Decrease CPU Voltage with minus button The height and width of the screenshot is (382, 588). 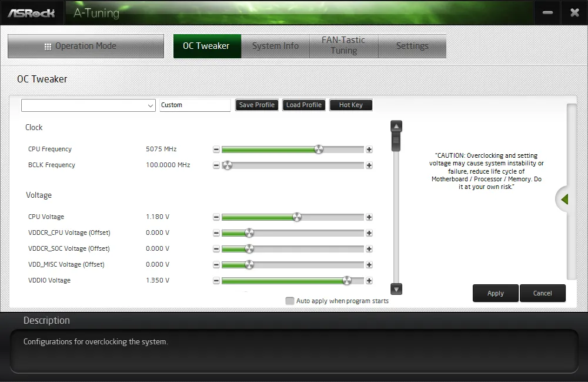point(216,217)
